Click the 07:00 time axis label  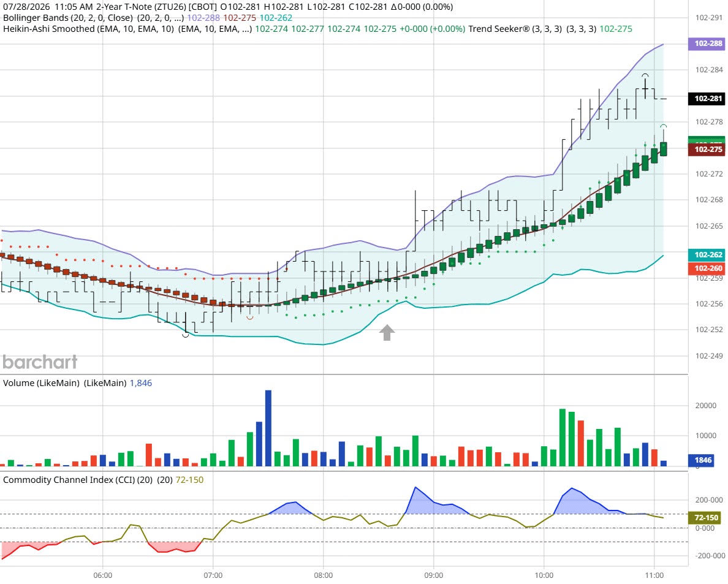click(x=213, y=575)
